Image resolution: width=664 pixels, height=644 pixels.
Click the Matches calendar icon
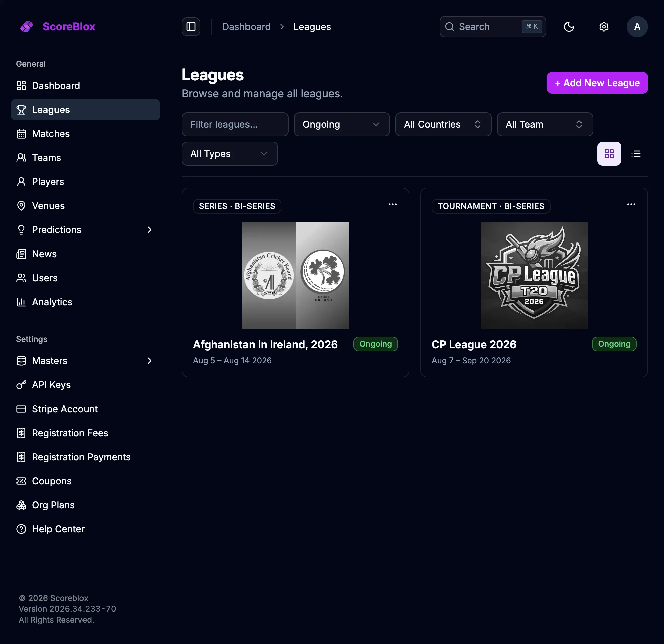click(21, 134)
